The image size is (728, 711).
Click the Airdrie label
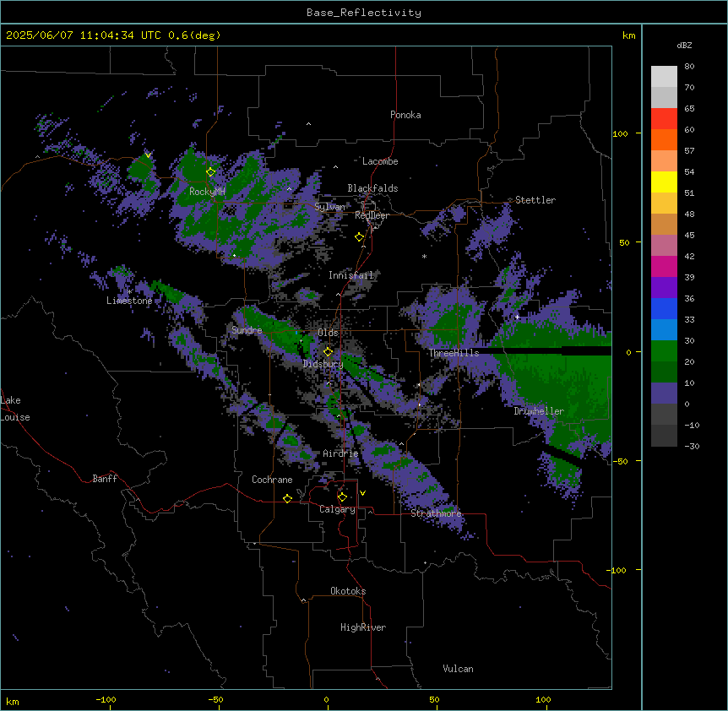[341, 453]
